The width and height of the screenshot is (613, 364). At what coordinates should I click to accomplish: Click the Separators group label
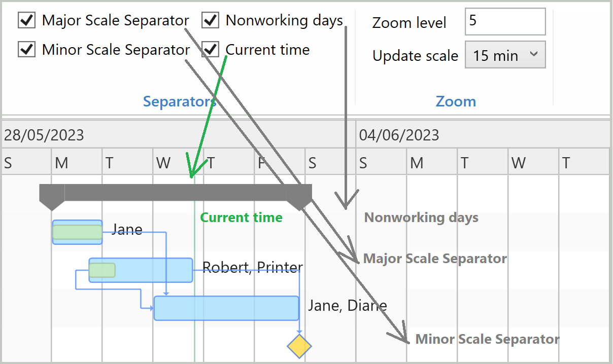179,101
